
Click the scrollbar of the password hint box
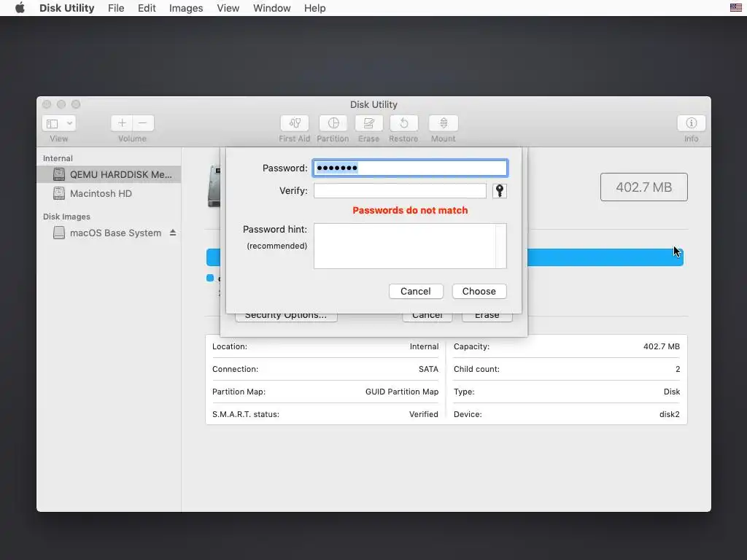(x=500, y=246)
